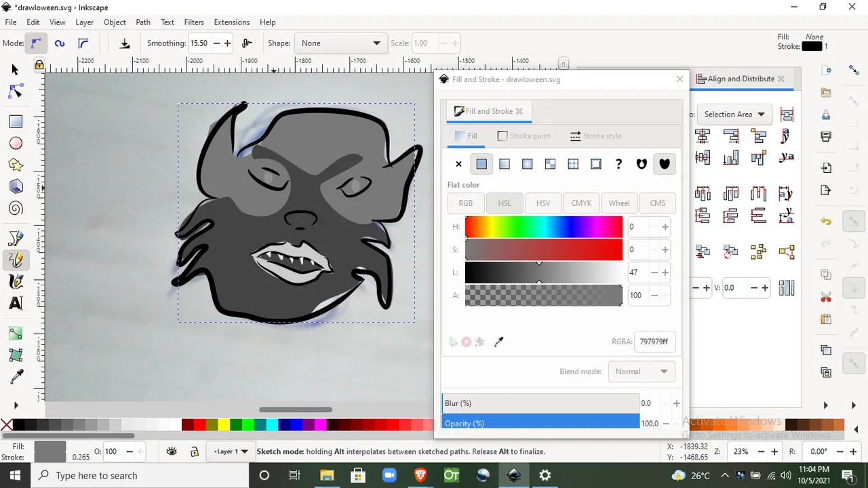This screenshot has width=868, height=488.
Task: Open Selection Area relative-to dropdown
Action: pyautogui.click(x=734, y=115)
